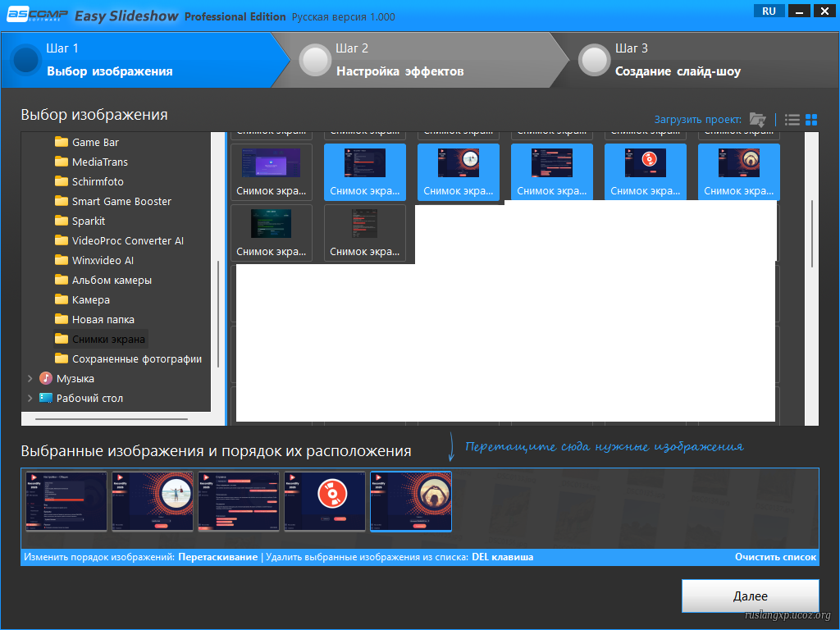Click the Schirmfoto folder icon
The width and height of the screenshot is (840, 630).
coord(62,181)
